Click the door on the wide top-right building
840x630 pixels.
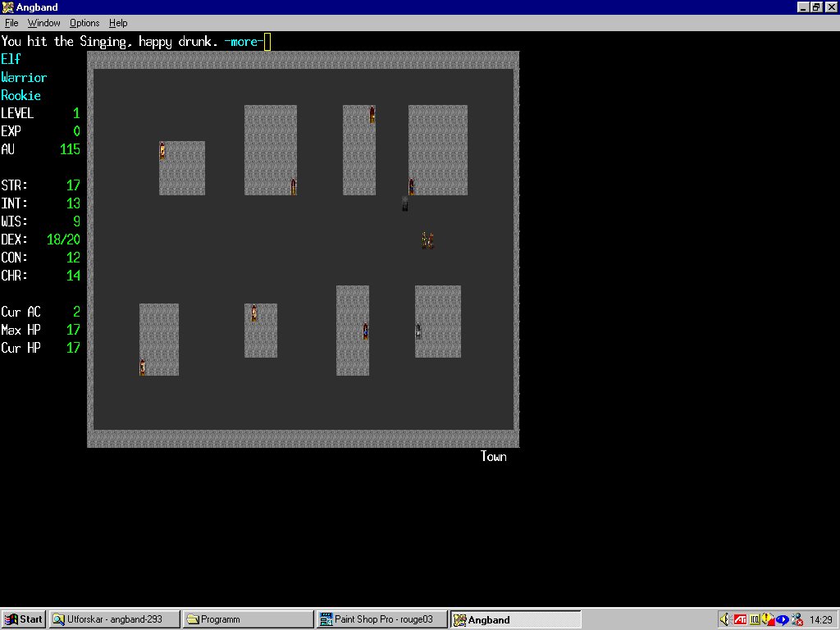[412, 186]
